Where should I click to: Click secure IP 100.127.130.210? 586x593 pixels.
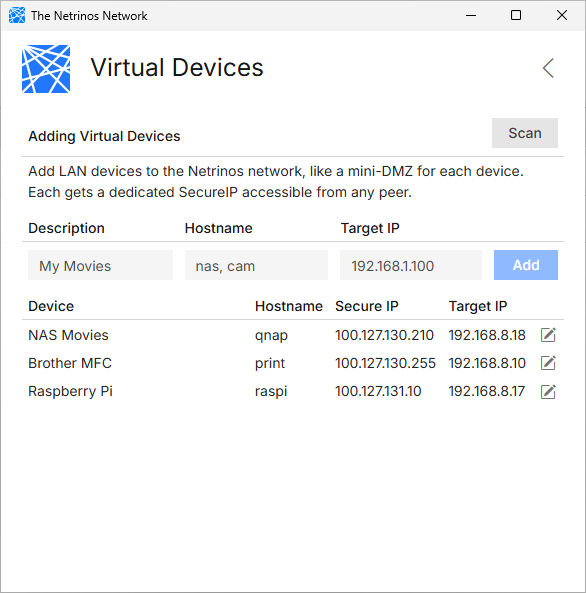[x=384, y=335]
